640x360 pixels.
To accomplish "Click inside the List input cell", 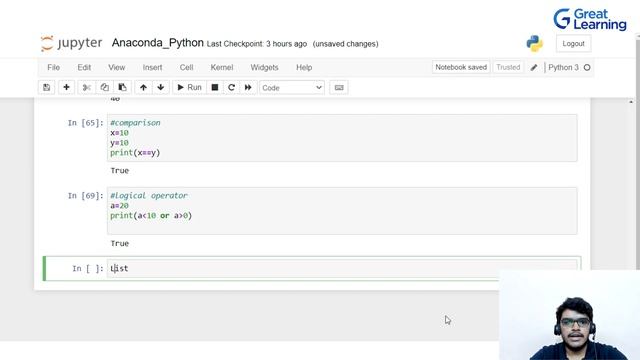I will tap(342, 269).
